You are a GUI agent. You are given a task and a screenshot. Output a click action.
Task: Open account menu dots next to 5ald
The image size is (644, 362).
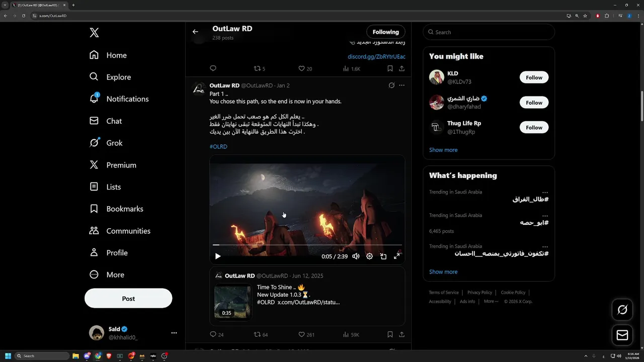point(174,333)
